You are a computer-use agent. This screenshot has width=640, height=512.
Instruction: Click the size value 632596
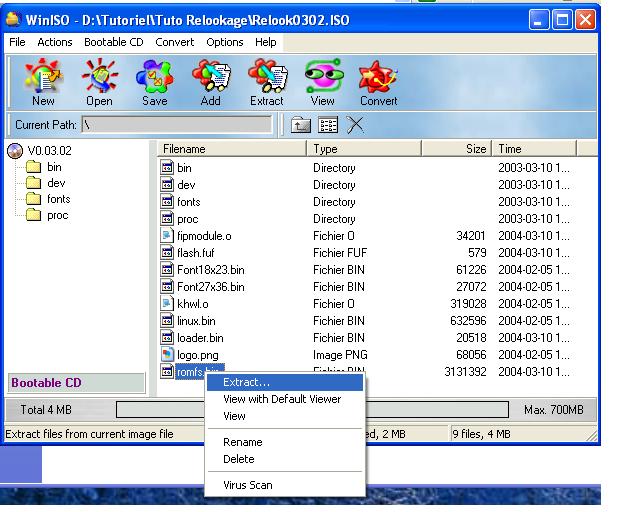[468, 321]
